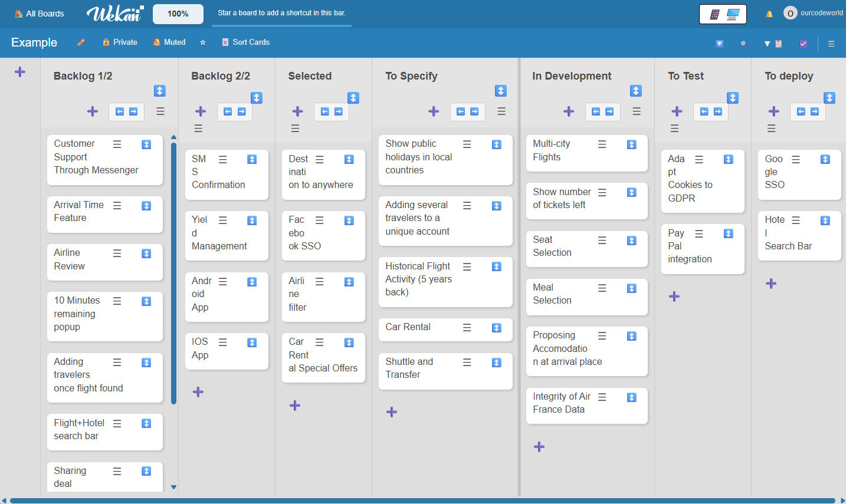Screen dimensions: 846x504
Task: Click the 100% zoom control
Action: coord(178,13)
